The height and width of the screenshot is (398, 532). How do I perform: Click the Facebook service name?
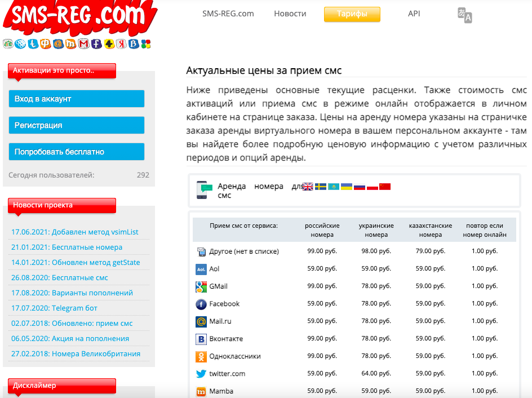pos(224,304)
